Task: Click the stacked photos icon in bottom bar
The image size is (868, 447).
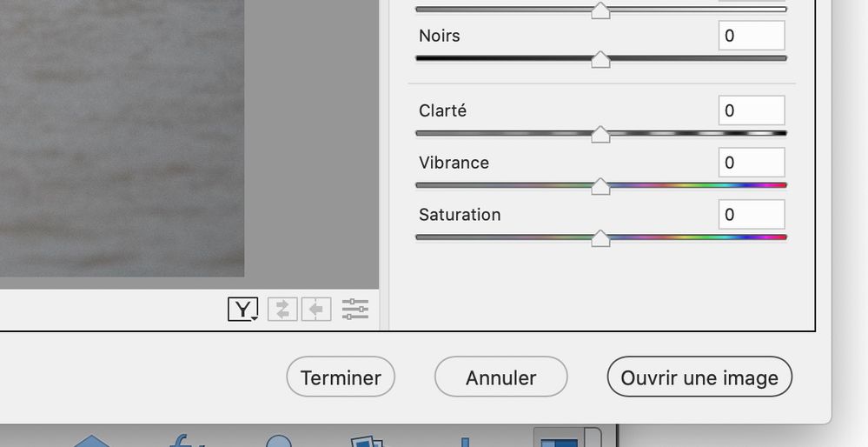Action: tap(367, 442)
